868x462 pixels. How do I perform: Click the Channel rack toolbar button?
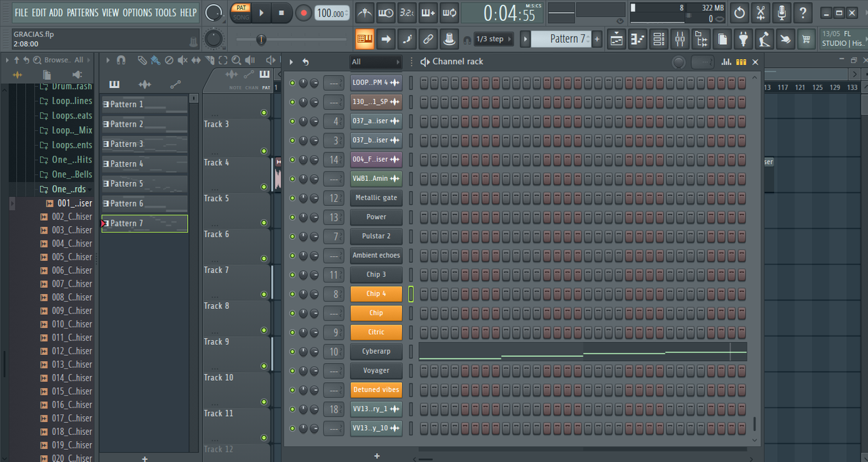658,39
